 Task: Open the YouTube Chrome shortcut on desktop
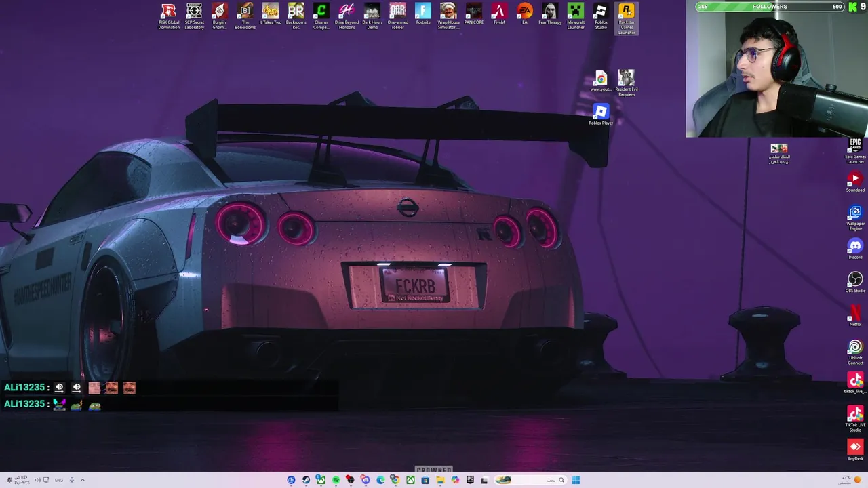point(601,81)
